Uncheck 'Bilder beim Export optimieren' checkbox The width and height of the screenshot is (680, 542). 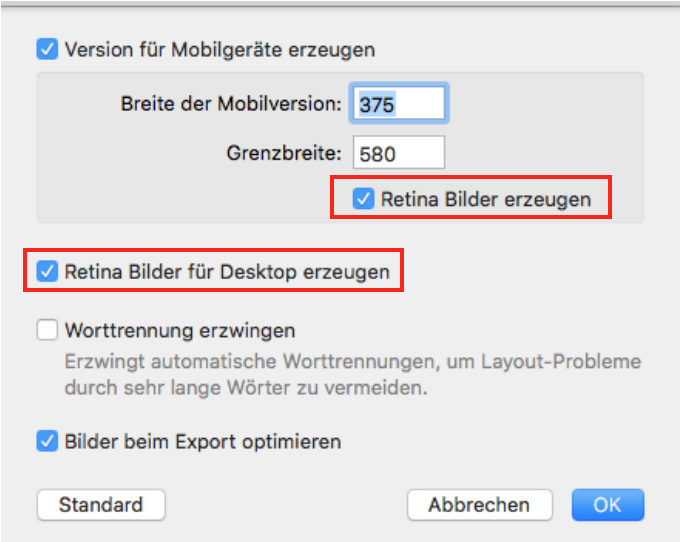point(47,441)
